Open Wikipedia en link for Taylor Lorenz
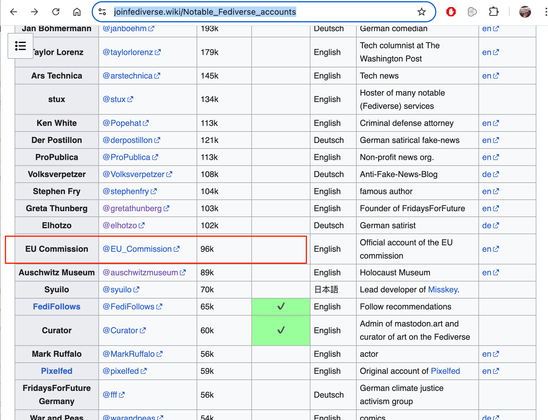 click(x=490, y=52)
